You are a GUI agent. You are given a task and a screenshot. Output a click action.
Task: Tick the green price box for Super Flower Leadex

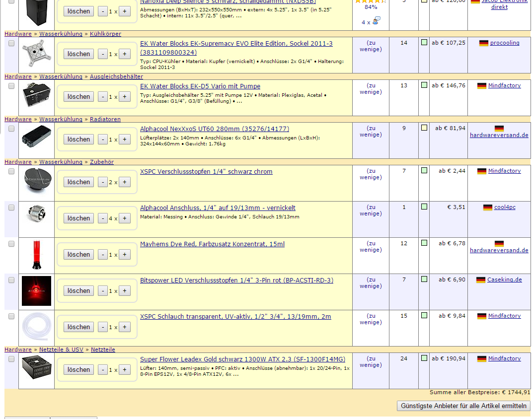(424, 358)
